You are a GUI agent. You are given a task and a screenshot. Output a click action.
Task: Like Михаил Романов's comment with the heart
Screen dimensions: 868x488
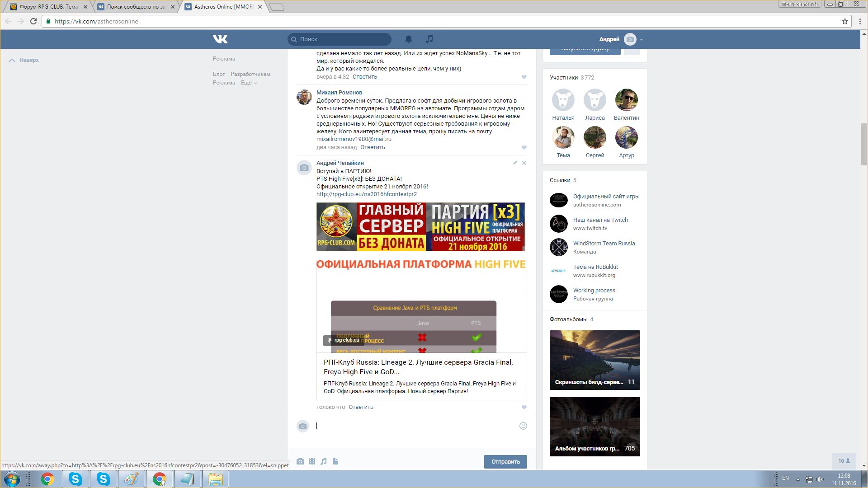click(x=524, y=148)
